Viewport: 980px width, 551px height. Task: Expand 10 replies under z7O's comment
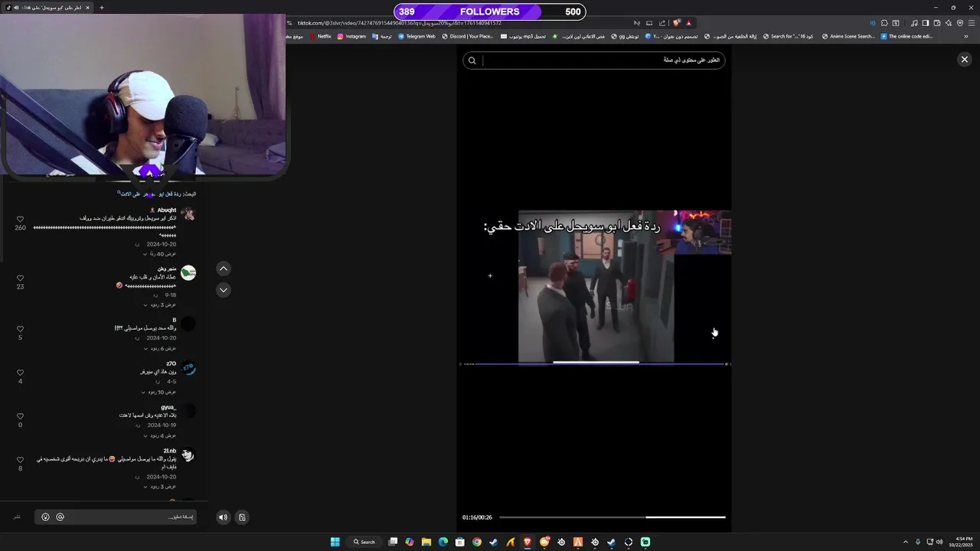coord(158,392)
